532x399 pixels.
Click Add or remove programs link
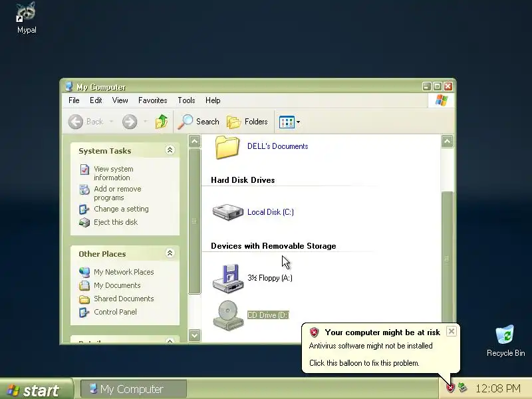(x=118, y=193)
